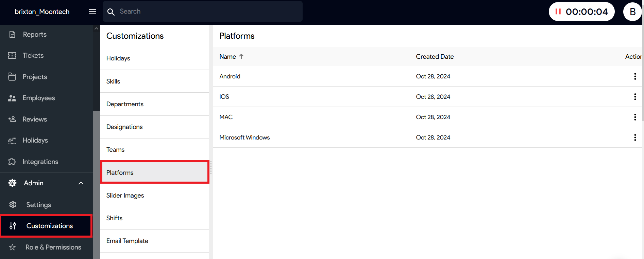Open Integrations puzzle icon
Screen dimensions: 644x259
[x=12, y=162]
